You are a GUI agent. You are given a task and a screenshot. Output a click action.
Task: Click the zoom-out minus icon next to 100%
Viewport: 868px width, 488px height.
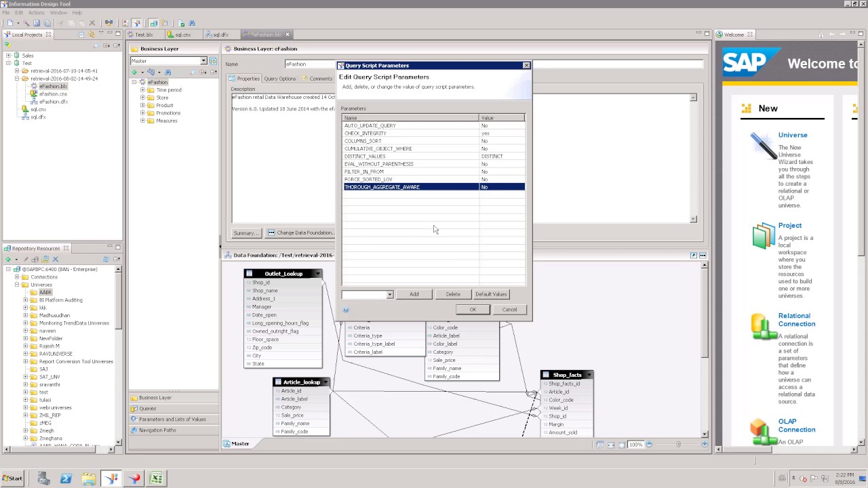(649, 444)
